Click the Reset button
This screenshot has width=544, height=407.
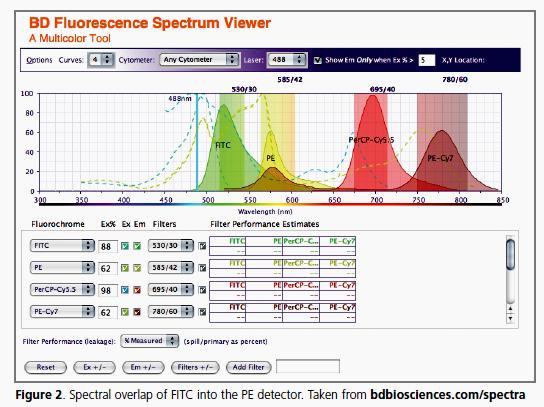click(x=45, y=367)
